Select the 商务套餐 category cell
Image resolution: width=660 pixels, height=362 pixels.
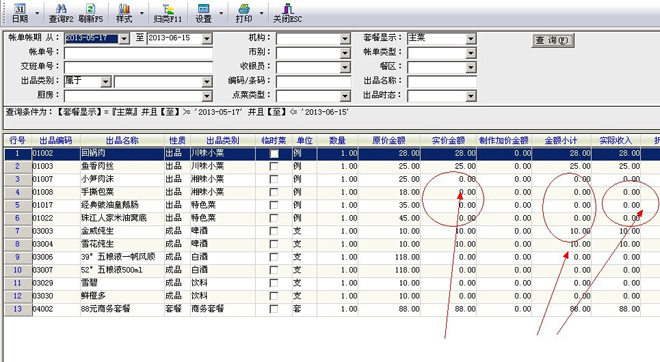[223, 309]
